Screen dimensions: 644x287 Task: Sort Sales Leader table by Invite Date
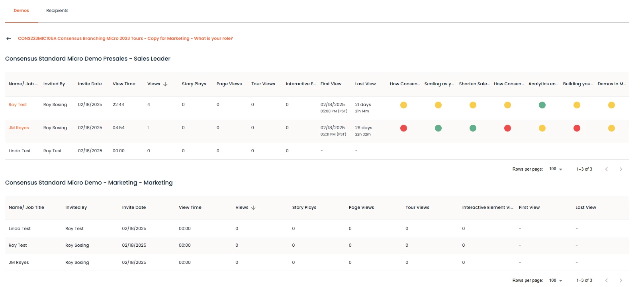click(x=90, y=84)
